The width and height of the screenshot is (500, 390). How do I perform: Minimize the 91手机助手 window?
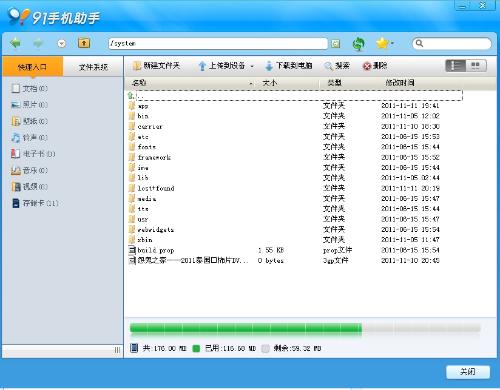(x=463, y=6)
